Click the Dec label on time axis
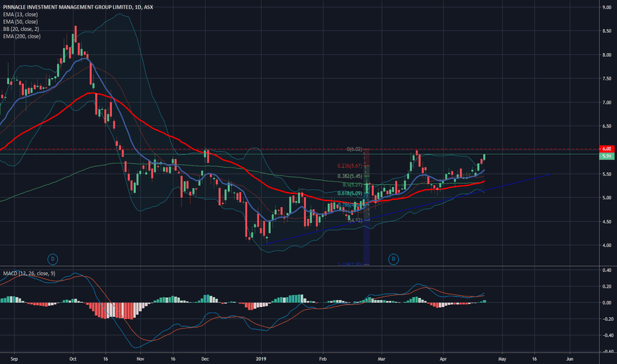617x364 pixels. [x=205, y=359]
